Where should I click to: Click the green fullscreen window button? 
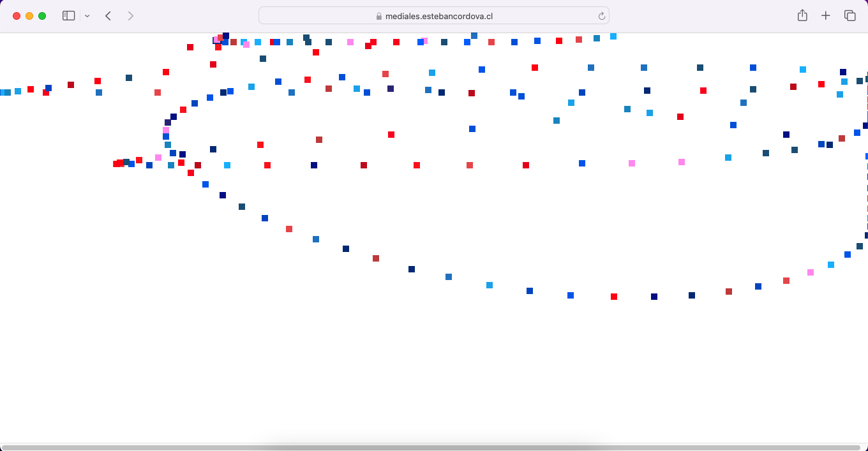click(x=42, y=16)
